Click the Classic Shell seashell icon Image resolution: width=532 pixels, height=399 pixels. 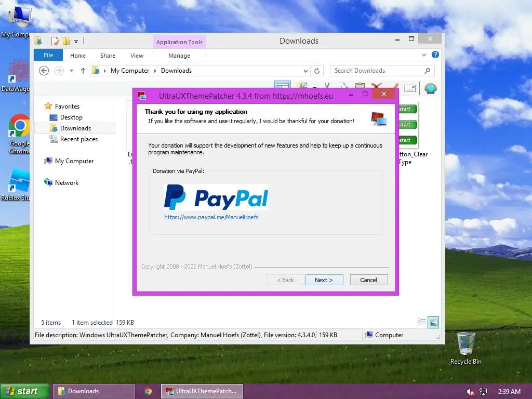pyautogui.click(x=431, y=88)
